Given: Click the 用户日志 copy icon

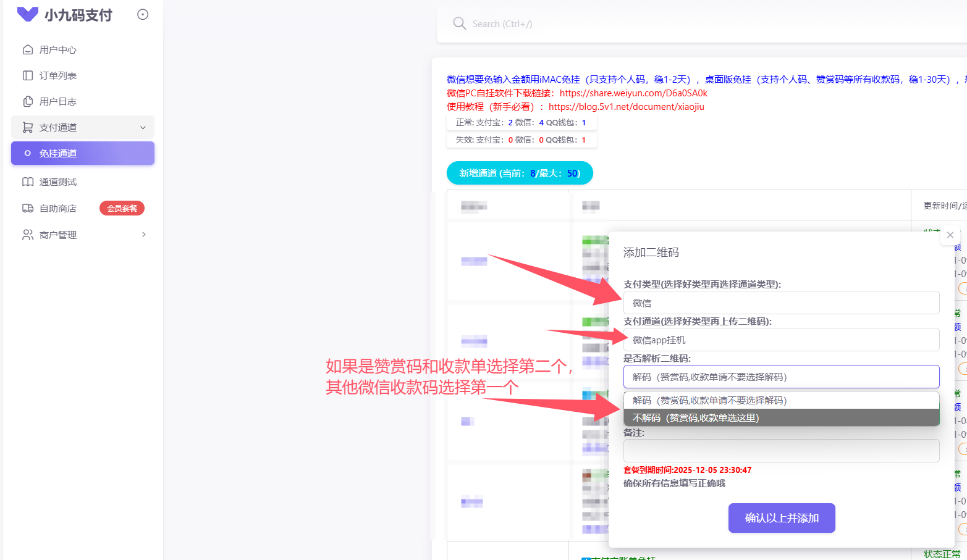Looking at the screenshot, I should (28, 102).
